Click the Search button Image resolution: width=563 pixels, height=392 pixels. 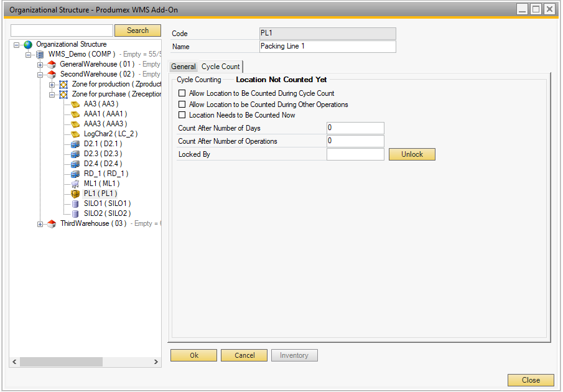(x=137, y=30)
